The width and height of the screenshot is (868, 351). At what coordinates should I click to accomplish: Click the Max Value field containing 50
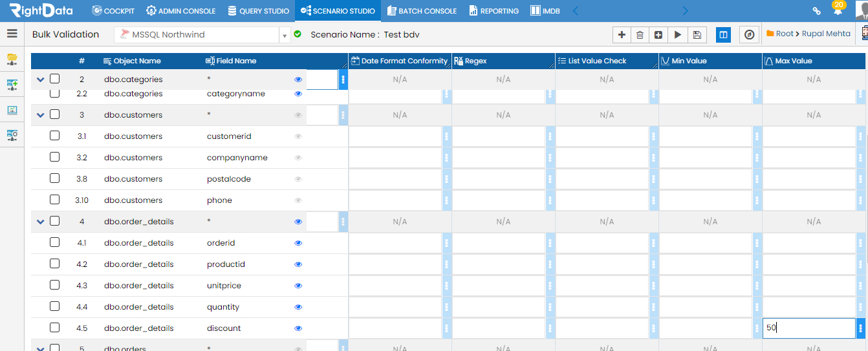[x=808, y=328]
